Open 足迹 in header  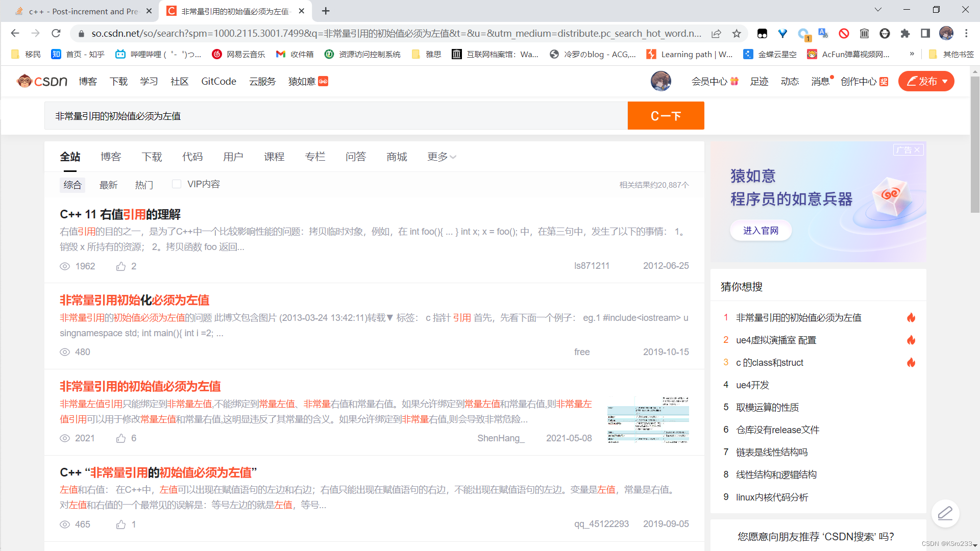(x=759, y=81)
